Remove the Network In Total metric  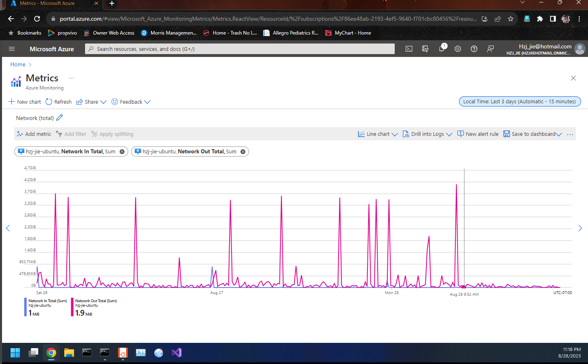tap(121, 151)
